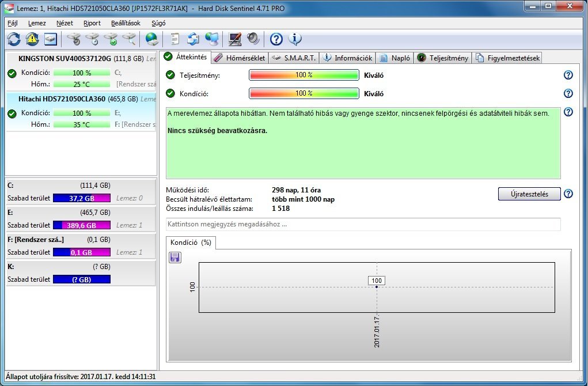Switch to the S.M.A.R.T. tab
Viewport: 588px width, 386px height.
click(x=294, y=58)
